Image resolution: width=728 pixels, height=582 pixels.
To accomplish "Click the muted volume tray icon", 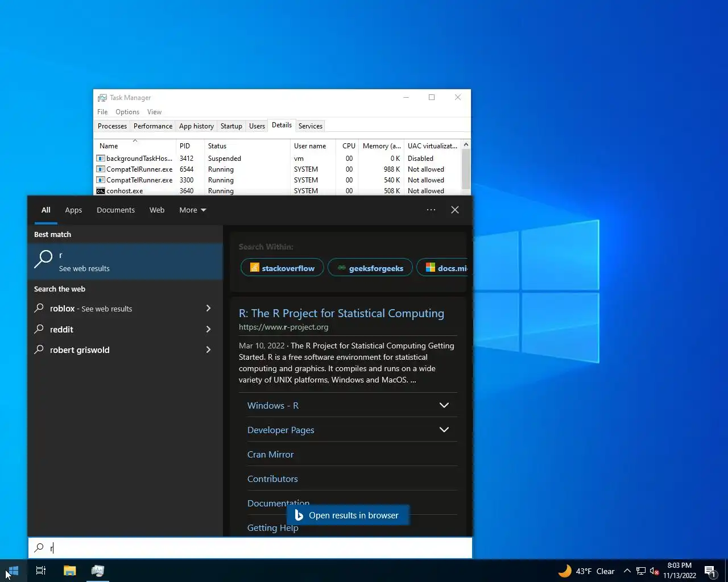I will pos(655,571).
